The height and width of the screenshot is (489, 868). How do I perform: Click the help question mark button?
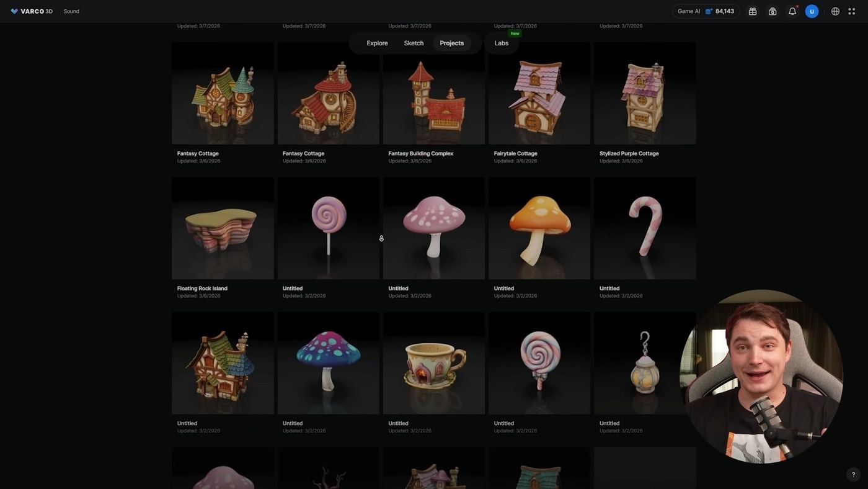click(x=853, y=475)
